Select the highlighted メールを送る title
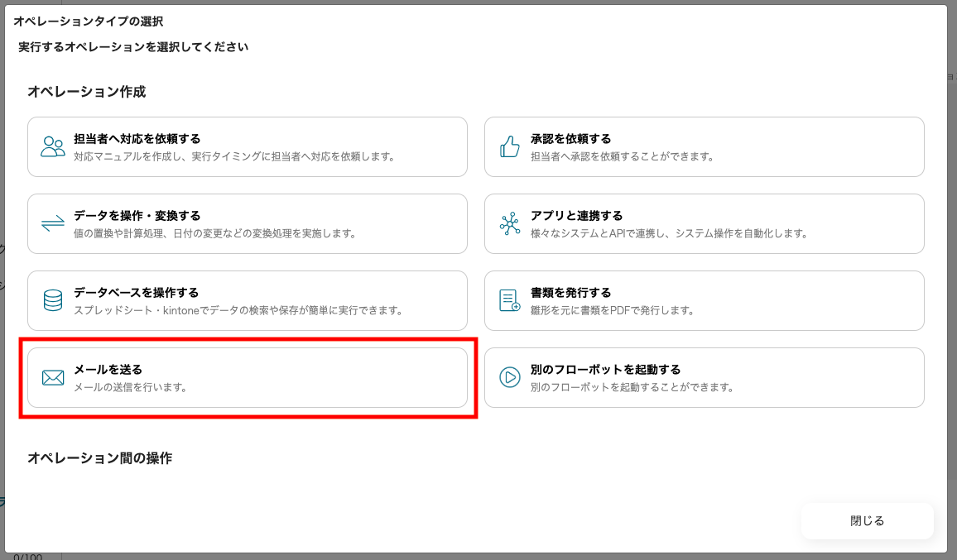Screen dimensions: 957x560 click(x=108, y=370)
